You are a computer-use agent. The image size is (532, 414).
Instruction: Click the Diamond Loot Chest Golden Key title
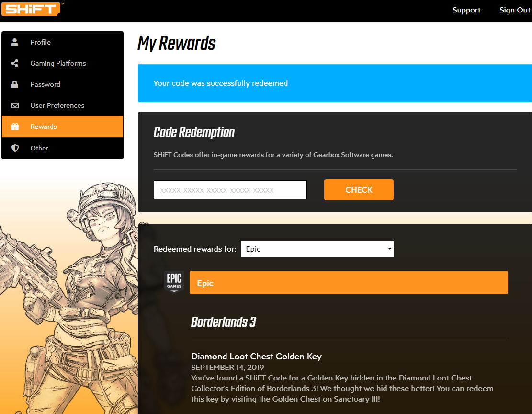coord(256,356)
